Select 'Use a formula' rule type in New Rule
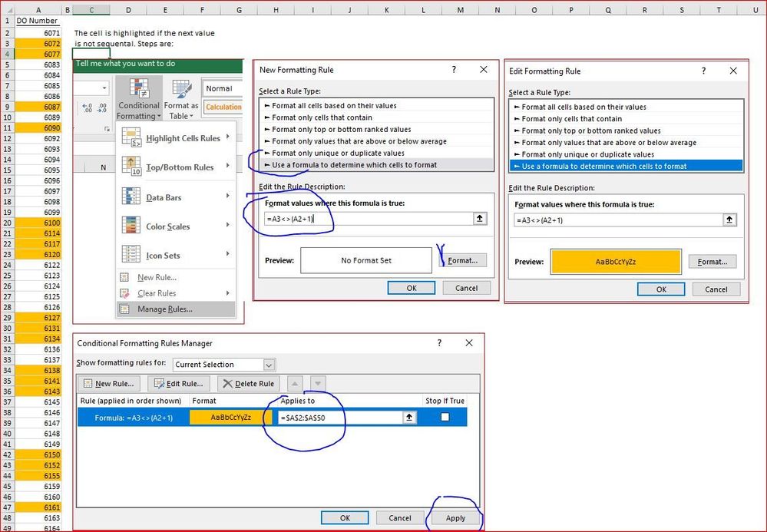 pos(377,165)
